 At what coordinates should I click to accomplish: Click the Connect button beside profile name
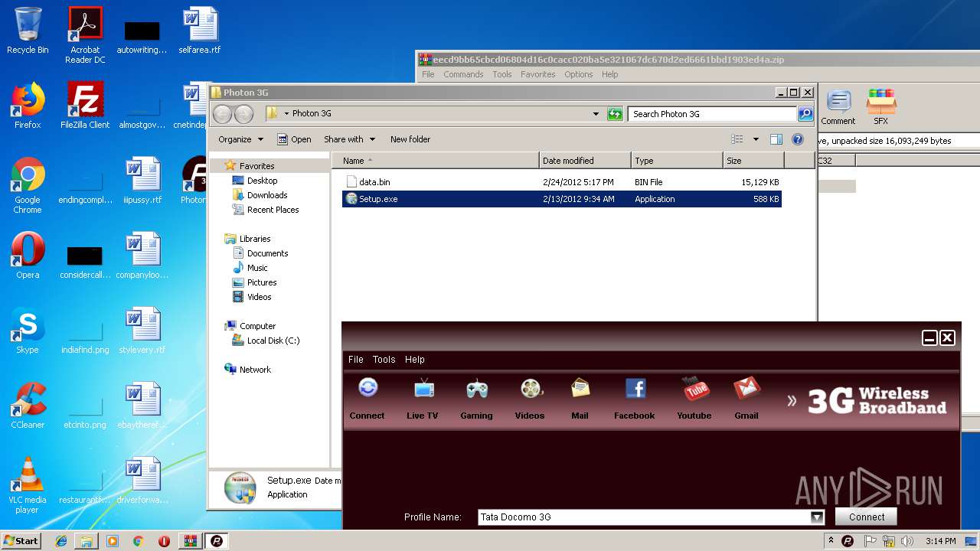(866, 517)
